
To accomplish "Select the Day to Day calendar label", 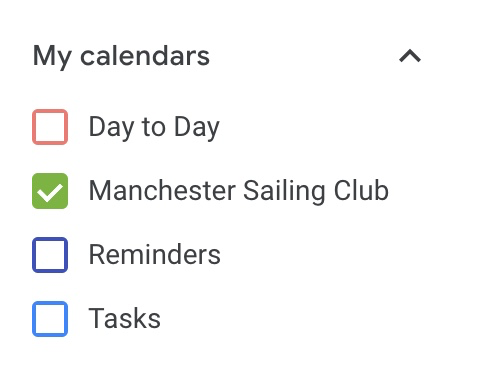I will (x=154, y=127).
